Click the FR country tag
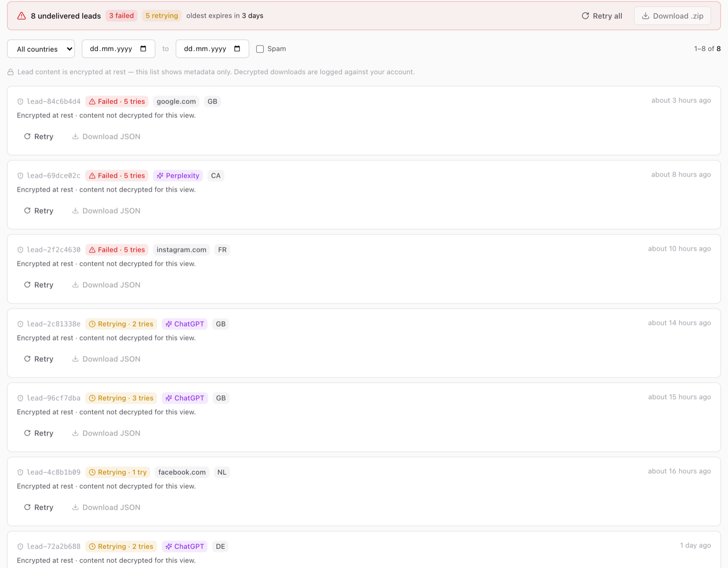728x568 pixels. pos(222,250)
